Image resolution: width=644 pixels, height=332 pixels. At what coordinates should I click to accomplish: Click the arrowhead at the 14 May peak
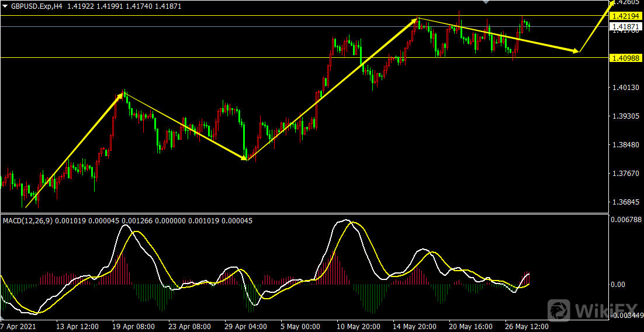click(x=416, y=21)
